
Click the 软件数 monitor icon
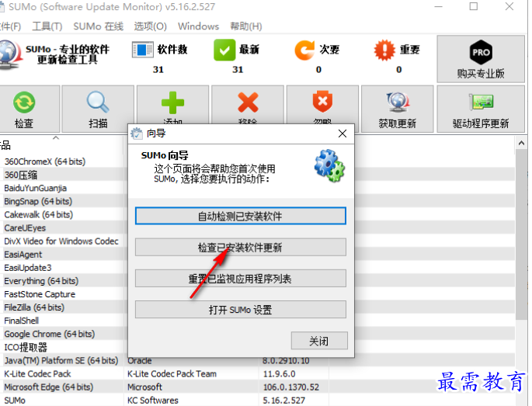click(x=142, y=50)
